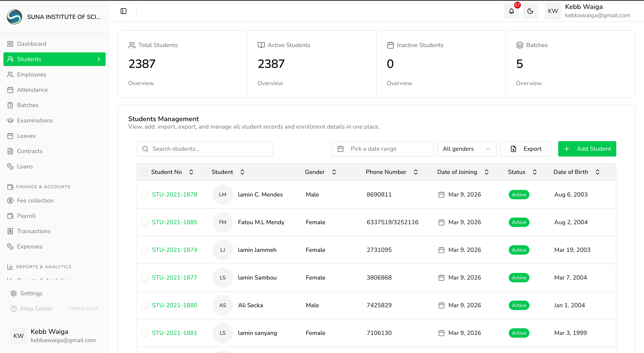Viewport: 644px width, 353px height.
Task: Open Fee collection in the sidebar
Action: pyautogui.click(x=35, y=201)
